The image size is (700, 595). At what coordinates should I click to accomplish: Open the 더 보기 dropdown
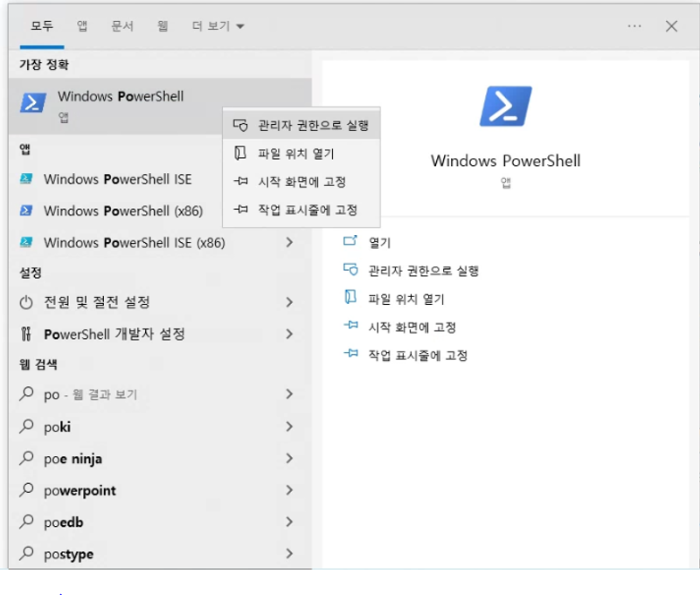[218, 26]
